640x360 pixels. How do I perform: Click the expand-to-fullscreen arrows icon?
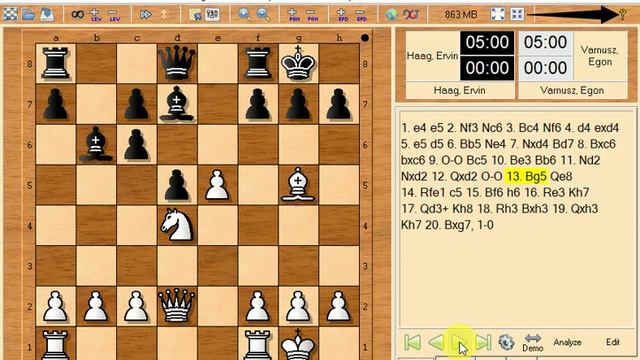click(498, 14)
